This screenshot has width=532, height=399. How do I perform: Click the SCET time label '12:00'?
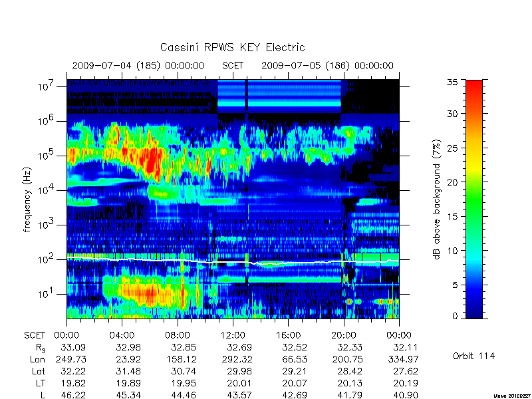pos(233,336)
